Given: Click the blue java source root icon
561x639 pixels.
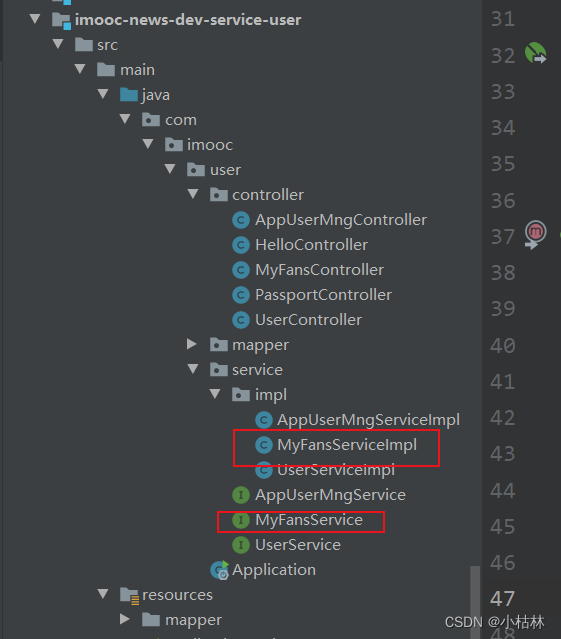Looking at the screenshot, I should click(129, 95).
